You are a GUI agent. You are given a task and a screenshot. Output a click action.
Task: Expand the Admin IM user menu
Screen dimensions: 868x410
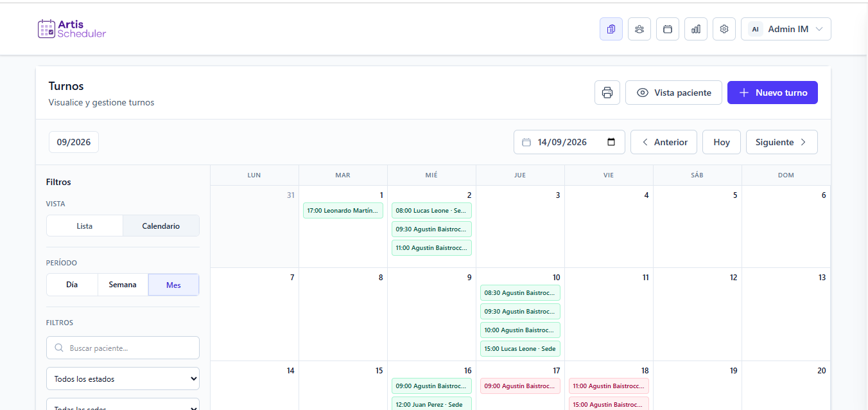tap(786, 29)
